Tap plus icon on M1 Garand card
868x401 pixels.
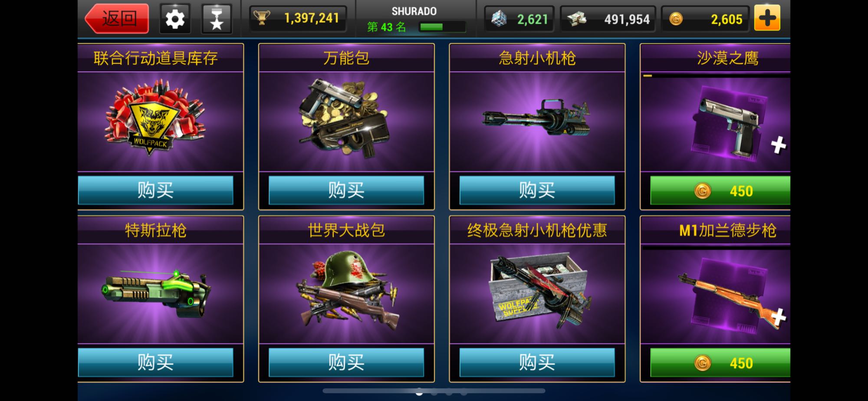pos(779,317)
